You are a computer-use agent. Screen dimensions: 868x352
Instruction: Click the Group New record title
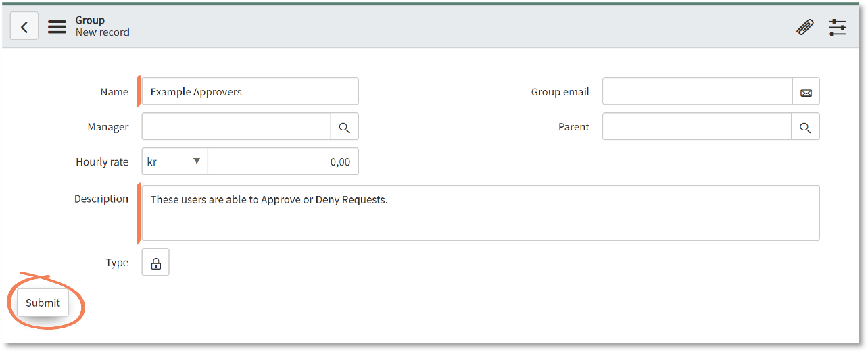[102, 26]
